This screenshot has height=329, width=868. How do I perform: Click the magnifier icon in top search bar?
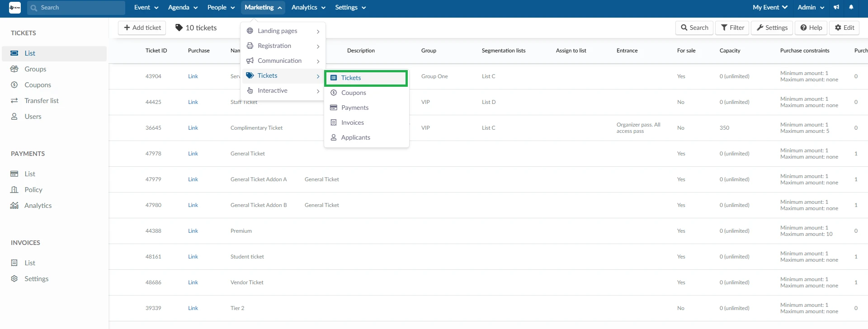click(x=34, y=8)
